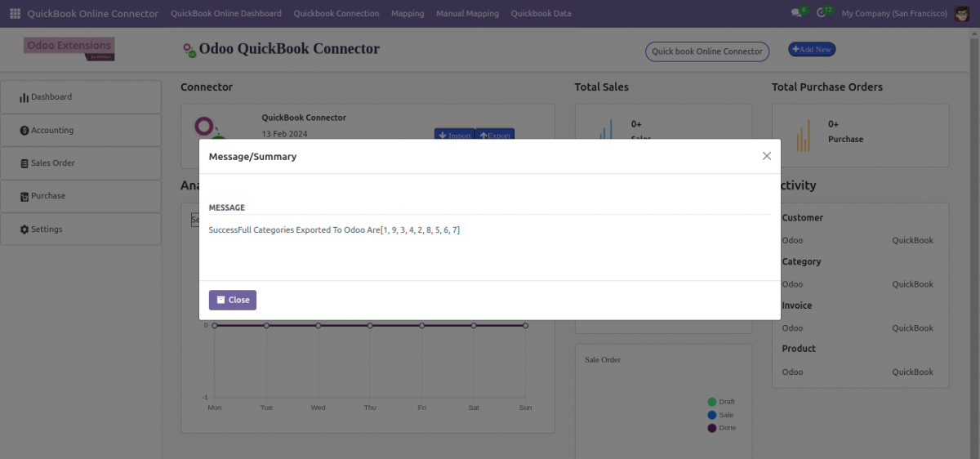Click Odoo in the Product row
Screen dimensions: 980x459
(x=792, y=372)
